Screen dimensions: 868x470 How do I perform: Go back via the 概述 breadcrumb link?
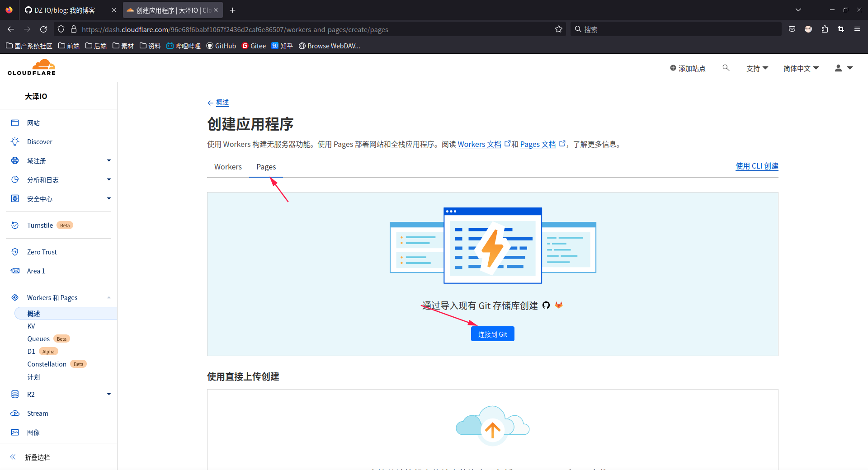pyautogui.click(x=222, y=103)
